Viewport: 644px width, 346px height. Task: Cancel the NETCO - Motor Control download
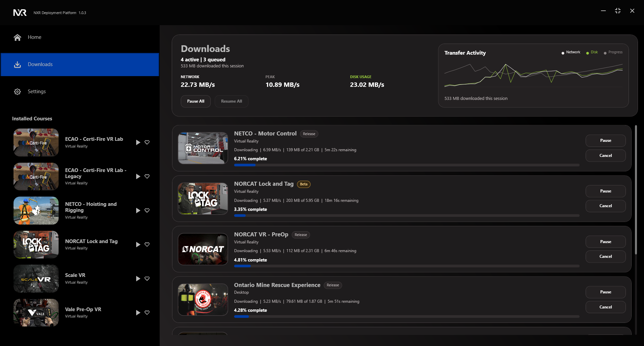tap(605, 156)
